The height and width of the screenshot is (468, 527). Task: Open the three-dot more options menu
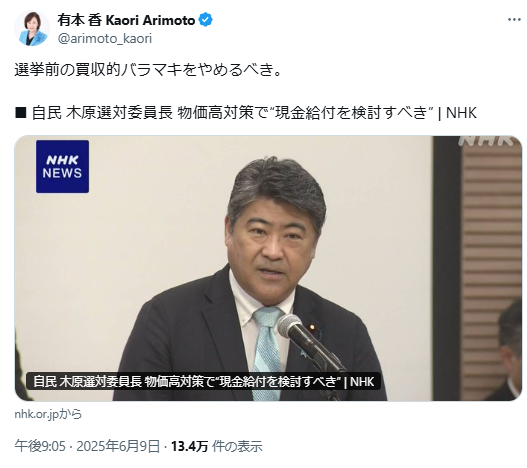pos(514,20)
